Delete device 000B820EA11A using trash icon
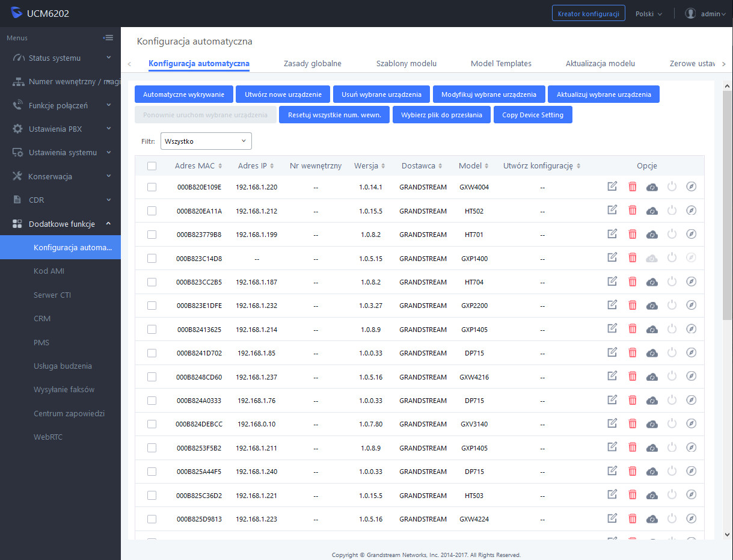The width and height of the screenshot is (733, 560). [632, 211]
